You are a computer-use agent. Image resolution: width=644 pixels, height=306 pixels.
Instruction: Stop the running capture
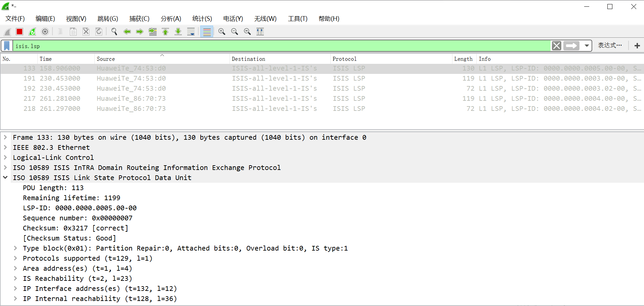(19, 32)
